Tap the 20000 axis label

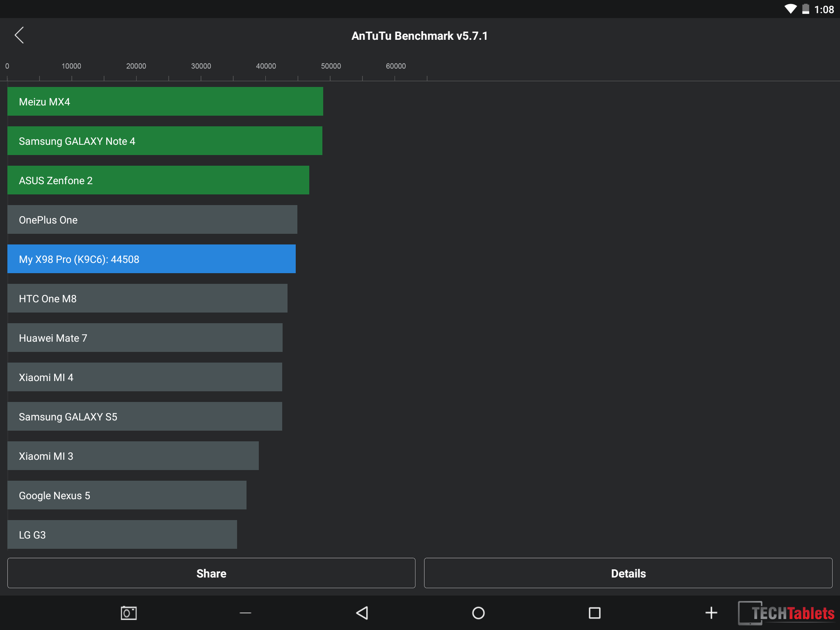click(x=136, y=66)
